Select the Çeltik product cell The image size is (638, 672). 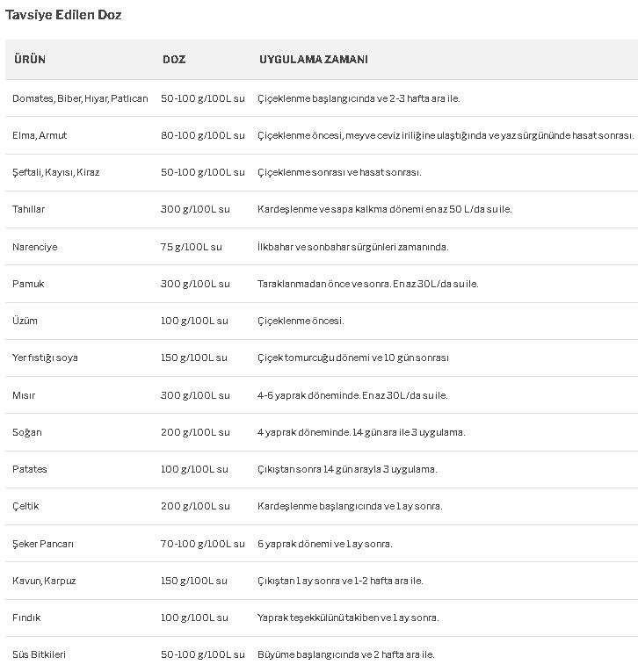[x=25, y=506]
